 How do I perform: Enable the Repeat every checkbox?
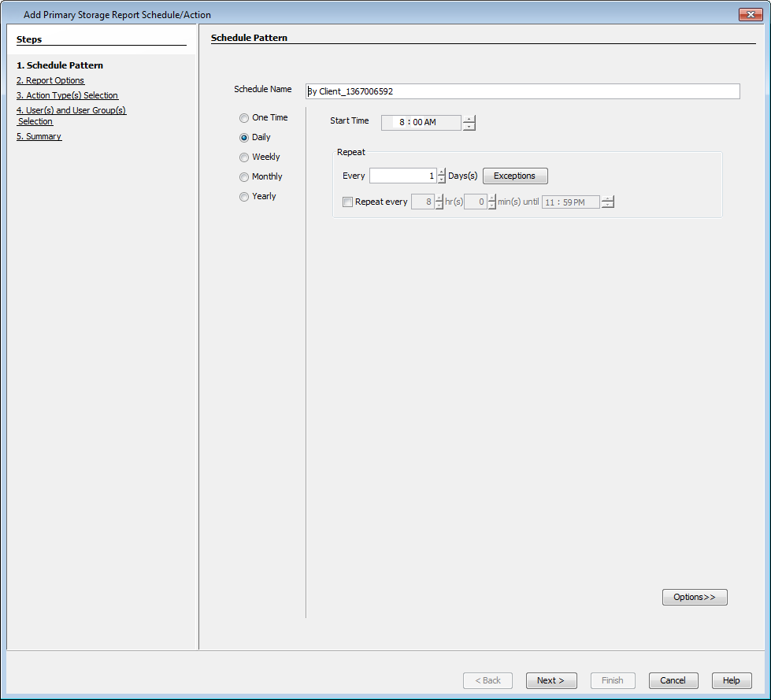coord(347,202)
